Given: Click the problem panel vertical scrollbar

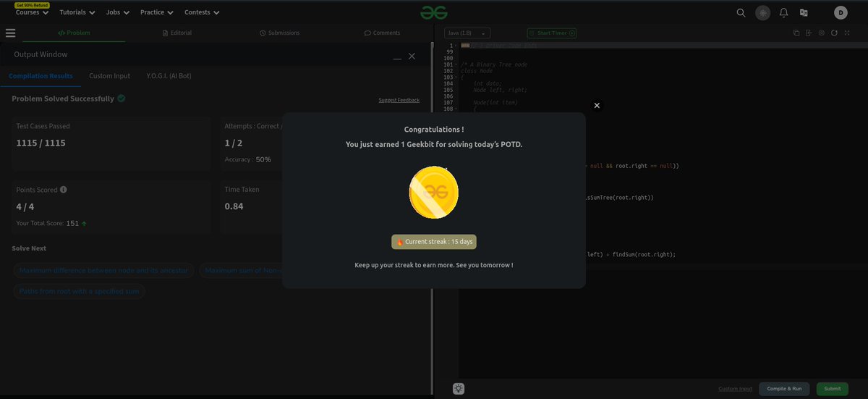Looking at the screenshot, I should [432, 217].
